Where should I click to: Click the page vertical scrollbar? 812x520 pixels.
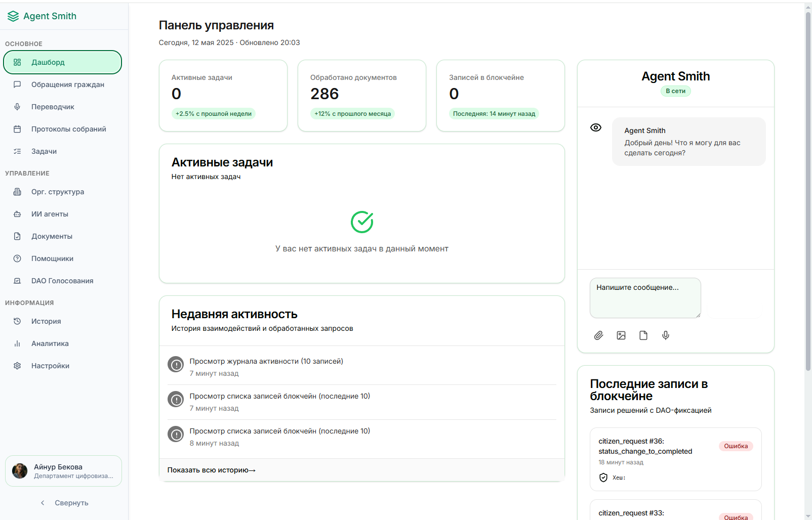[808, 192]
